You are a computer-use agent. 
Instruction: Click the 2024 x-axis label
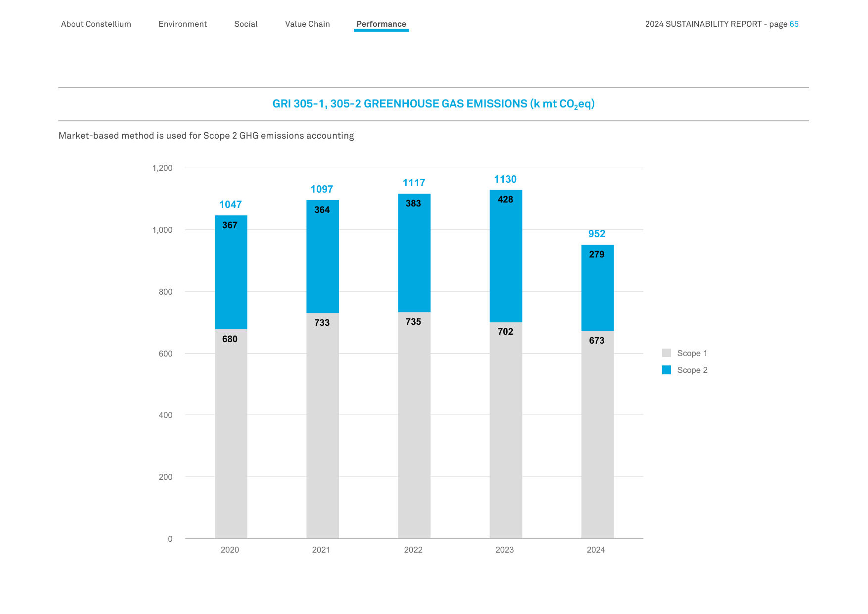[596, 550]
